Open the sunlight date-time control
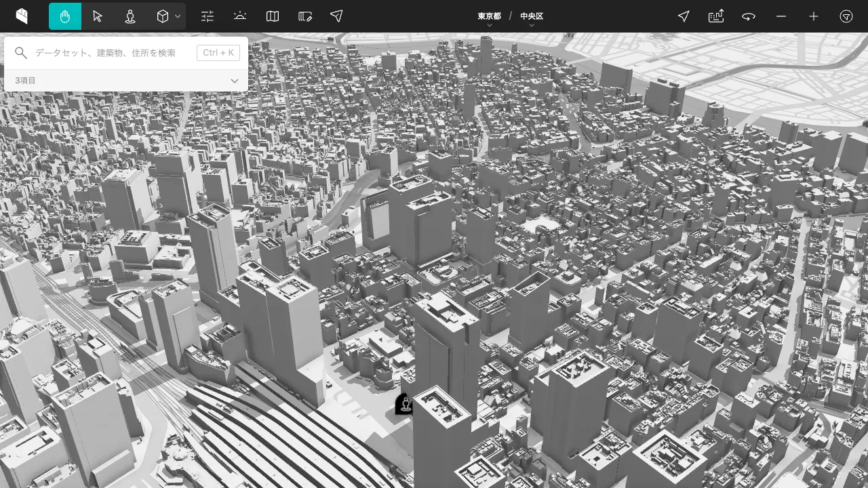 tap(240, 16)
